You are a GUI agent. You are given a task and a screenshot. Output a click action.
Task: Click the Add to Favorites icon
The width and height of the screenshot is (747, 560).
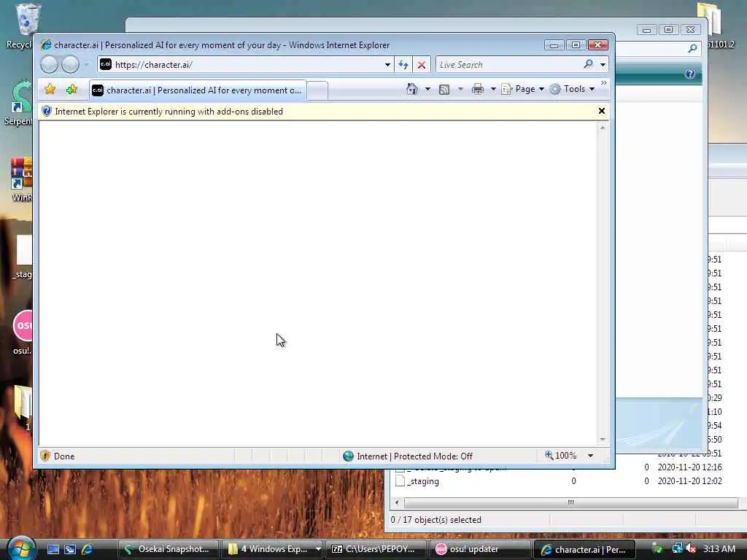[71, 89]
